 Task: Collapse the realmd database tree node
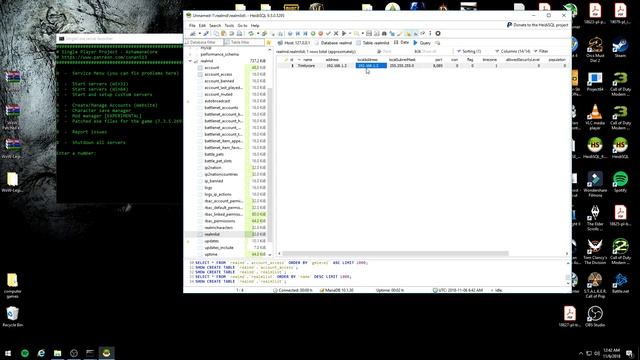pyautogui.click(x=190, y=61)
